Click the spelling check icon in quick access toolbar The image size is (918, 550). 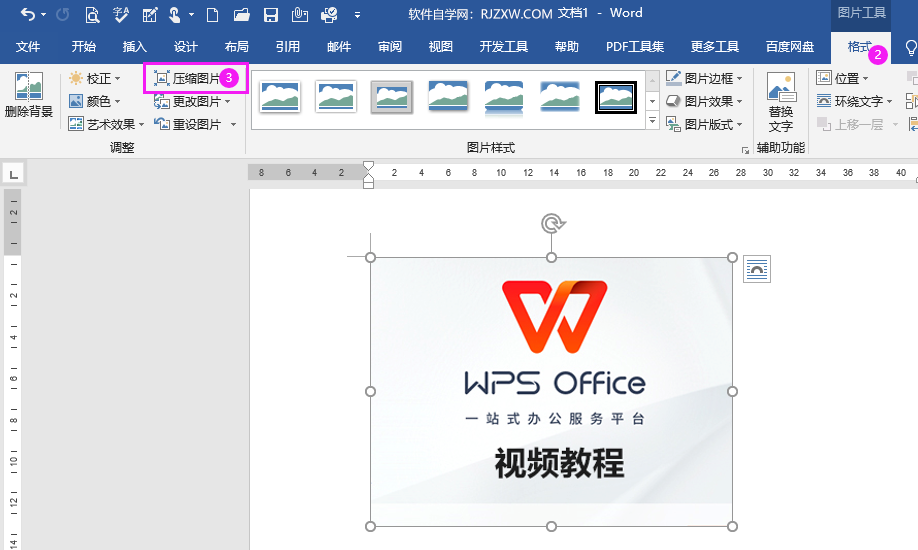121,15
